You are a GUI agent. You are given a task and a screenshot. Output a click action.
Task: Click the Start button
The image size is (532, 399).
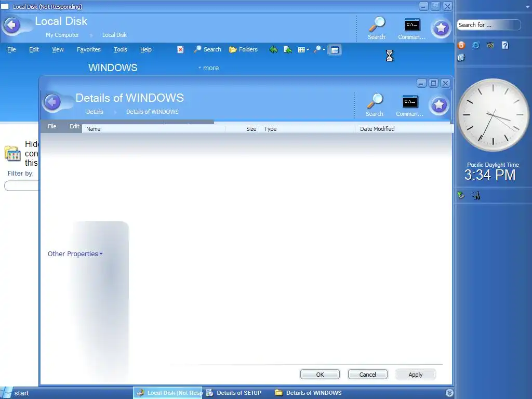[16, 393]
